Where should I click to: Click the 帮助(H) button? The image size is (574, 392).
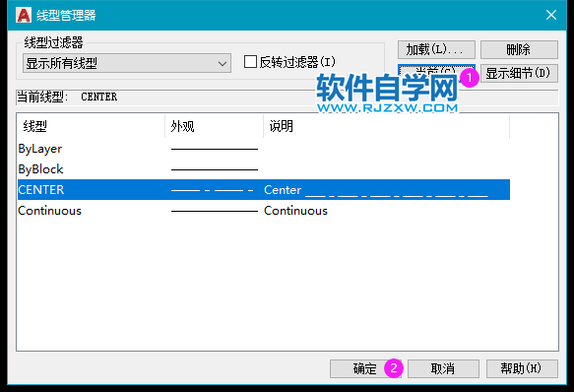point(522,368)
